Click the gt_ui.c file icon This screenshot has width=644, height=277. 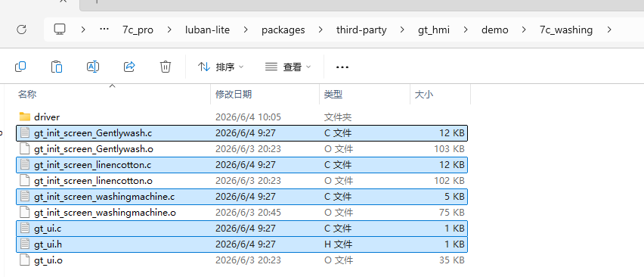click(25, 229)
